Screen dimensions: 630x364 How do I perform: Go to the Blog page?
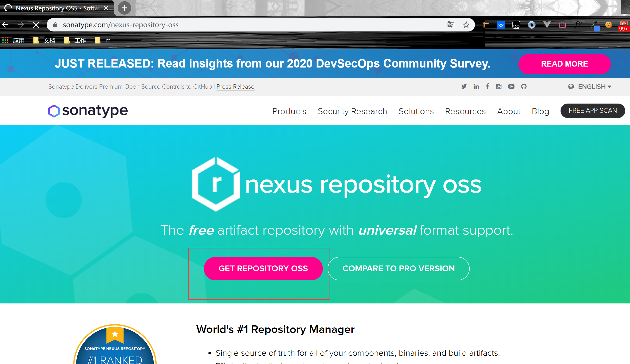click(540, 111)
